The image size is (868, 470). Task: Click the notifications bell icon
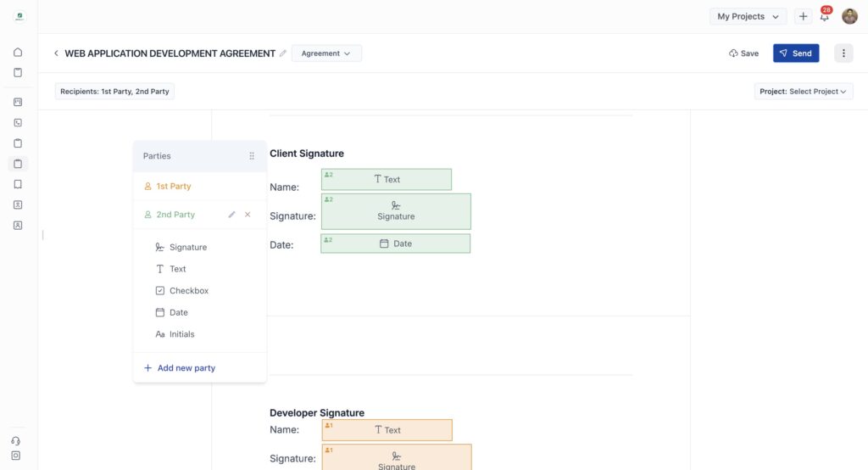(824, 17)
